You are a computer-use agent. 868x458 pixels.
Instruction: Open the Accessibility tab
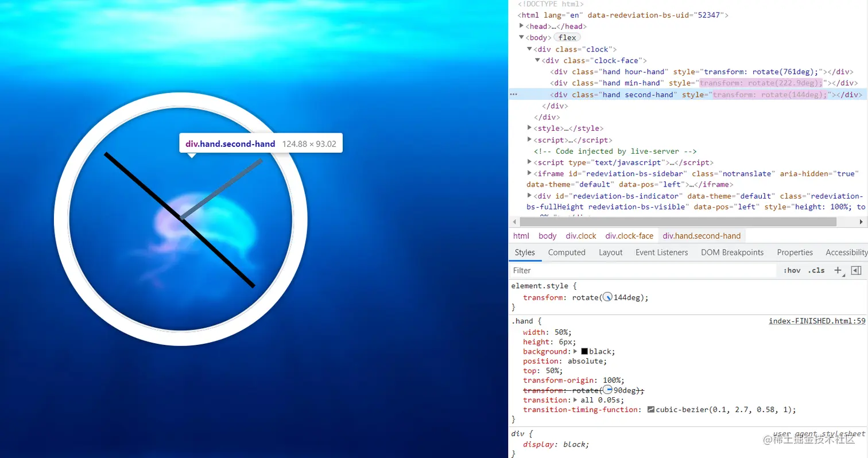(846, 253)
